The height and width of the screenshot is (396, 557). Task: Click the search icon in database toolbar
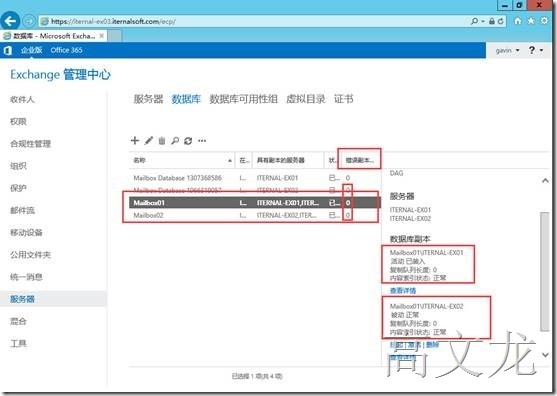click(x=175, y=141)
